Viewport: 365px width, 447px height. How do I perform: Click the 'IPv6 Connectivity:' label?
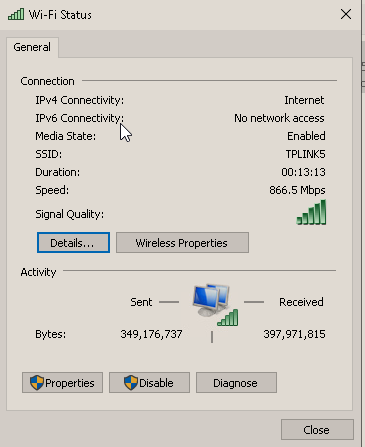pos(79,118)
